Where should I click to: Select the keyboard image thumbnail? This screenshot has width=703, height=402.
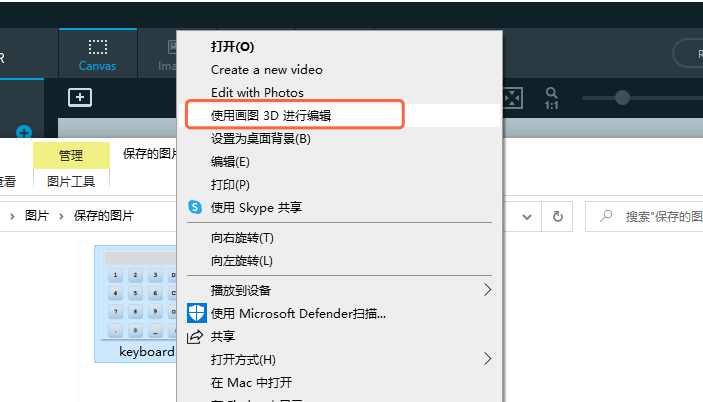140,295
